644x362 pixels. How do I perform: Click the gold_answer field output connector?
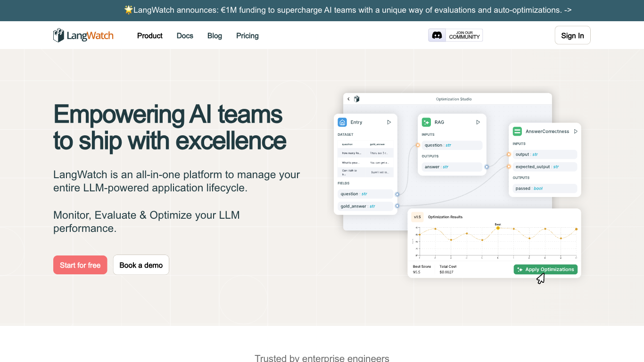click(x=397, y=206)
